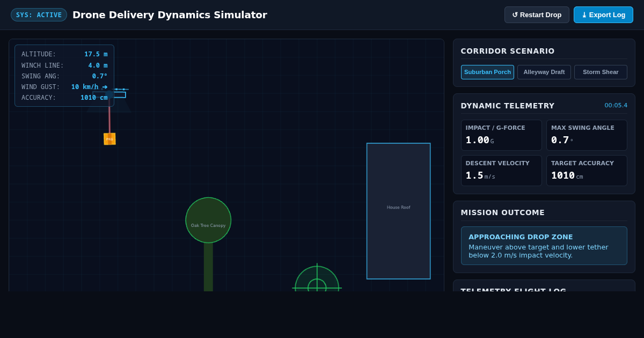Click the oak tree trunk
This screenshot has height=338, width=644.
[x=208, y=267]
